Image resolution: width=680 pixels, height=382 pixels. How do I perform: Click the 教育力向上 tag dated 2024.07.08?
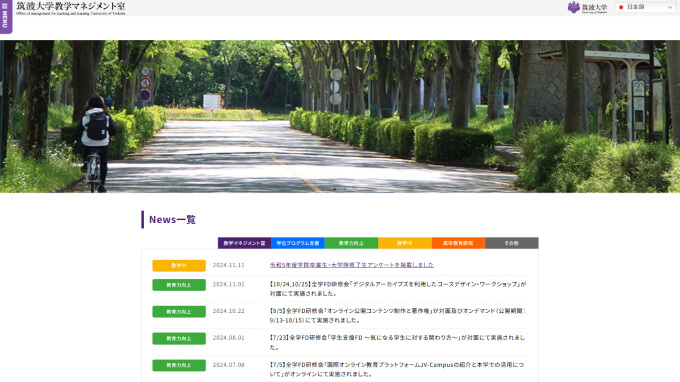[179, 366]
